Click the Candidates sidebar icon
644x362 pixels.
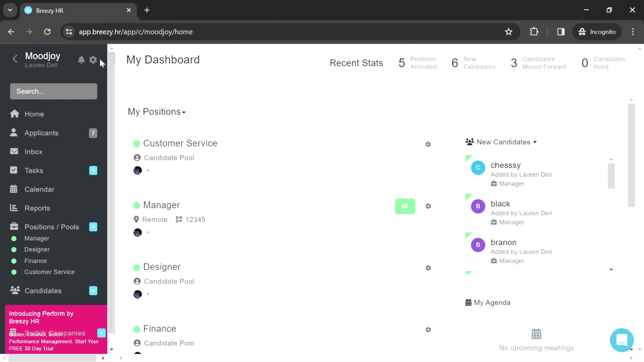click(15, 291)
